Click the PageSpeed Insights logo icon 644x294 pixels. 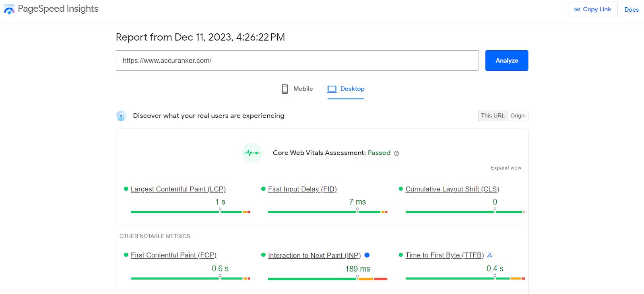(x=9, y=9)
